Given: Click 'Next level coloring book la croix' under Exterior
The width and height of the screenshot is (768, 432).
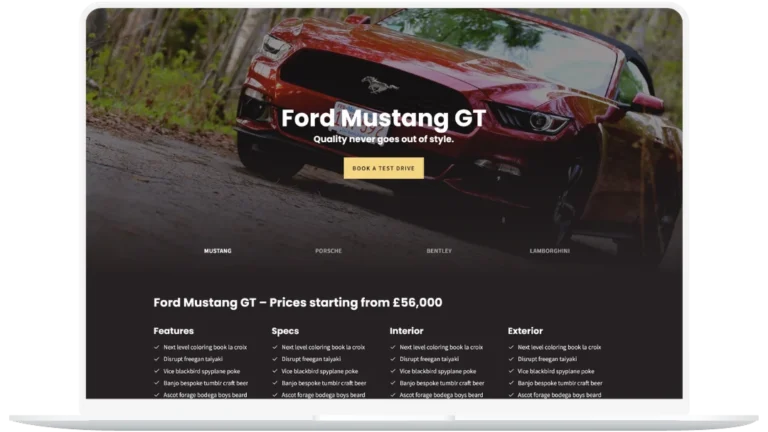Looking at the screenshot, I should coord(559,347).
